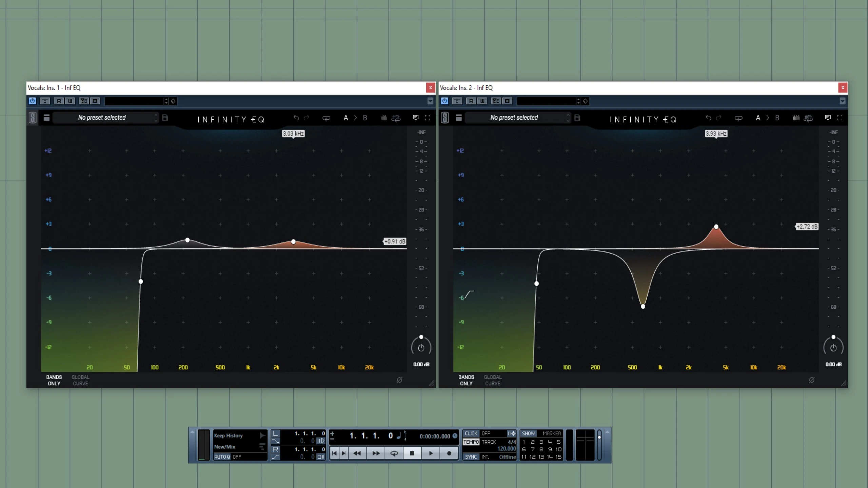Open 'No preset selected' dropdown left EQ
The width and height of the screenshot is (868, 488).
pos(102,118)
